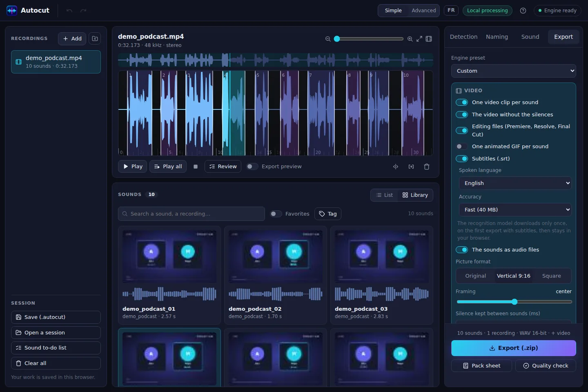Screen dimensions: 588x392
Task: Zoom out the waveform with magnifier minus
Action: (328, 39)
